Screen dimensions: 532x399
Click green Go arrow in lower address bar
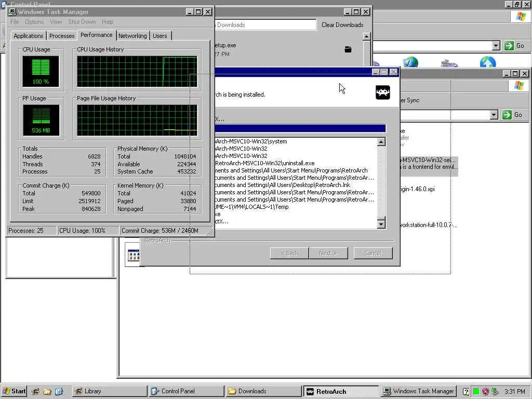point(507,115)
